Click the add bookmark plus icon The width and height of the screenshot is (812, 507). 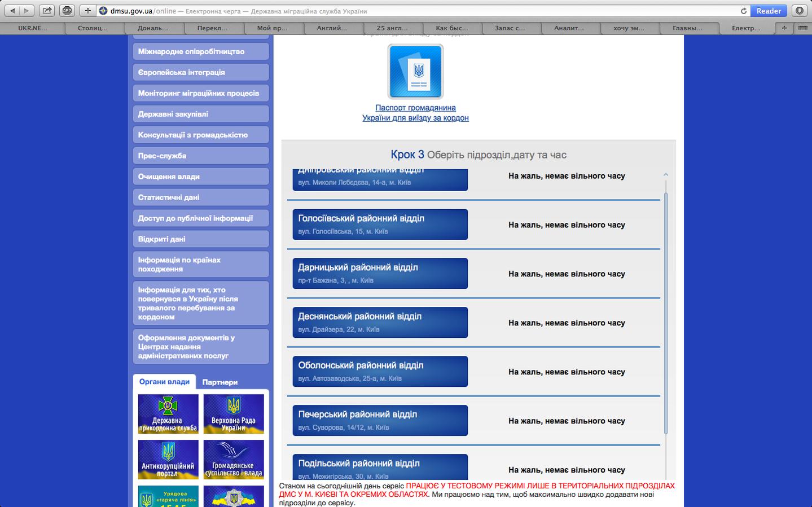point(87,11)
